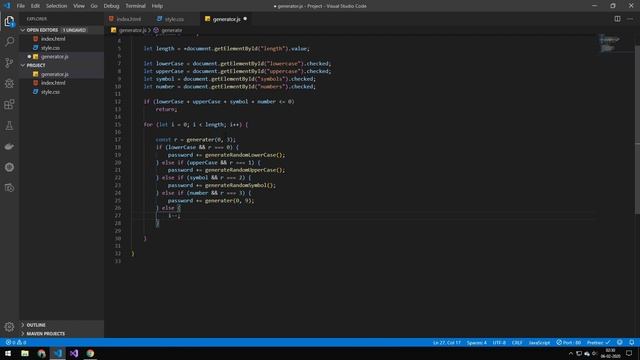Open the Explorer view in activity bar
The width and height of the screenshot is (640, 360).
pyautogui.click(x=9, y=21)
